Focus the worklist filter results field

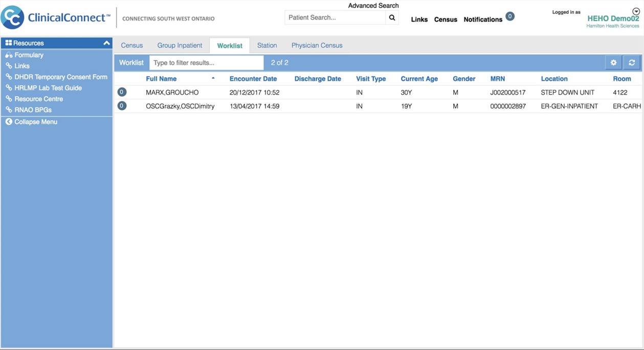pos(207,62)
